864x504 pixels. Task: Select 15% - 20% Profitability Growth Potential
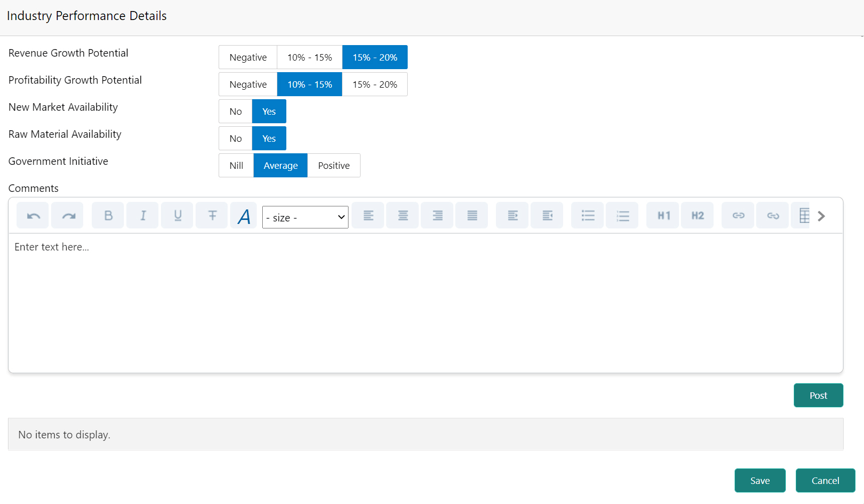(x=375, y=84)
